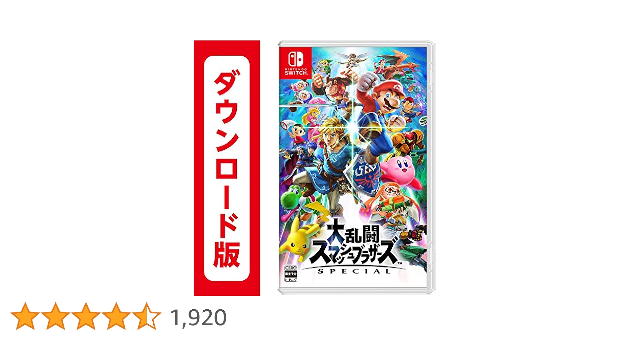Click the second gold rating star

[55, 316]
